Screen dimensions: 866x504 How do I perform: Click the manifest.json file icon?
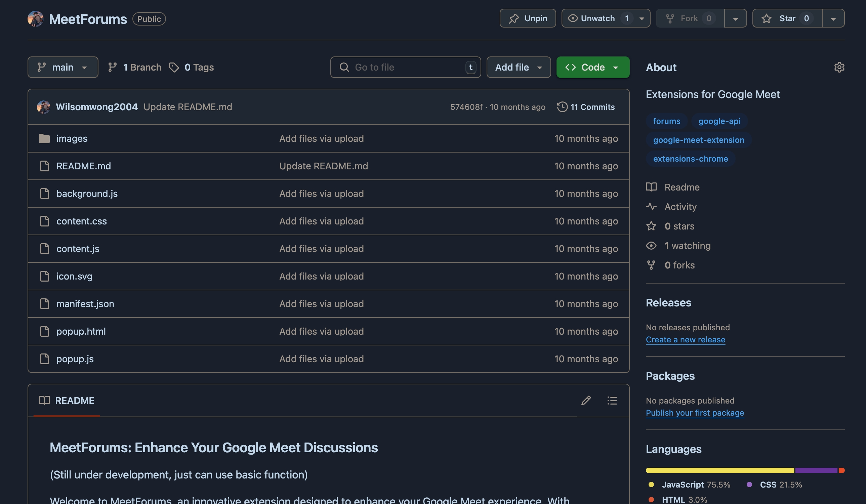[x=44, y=303]
